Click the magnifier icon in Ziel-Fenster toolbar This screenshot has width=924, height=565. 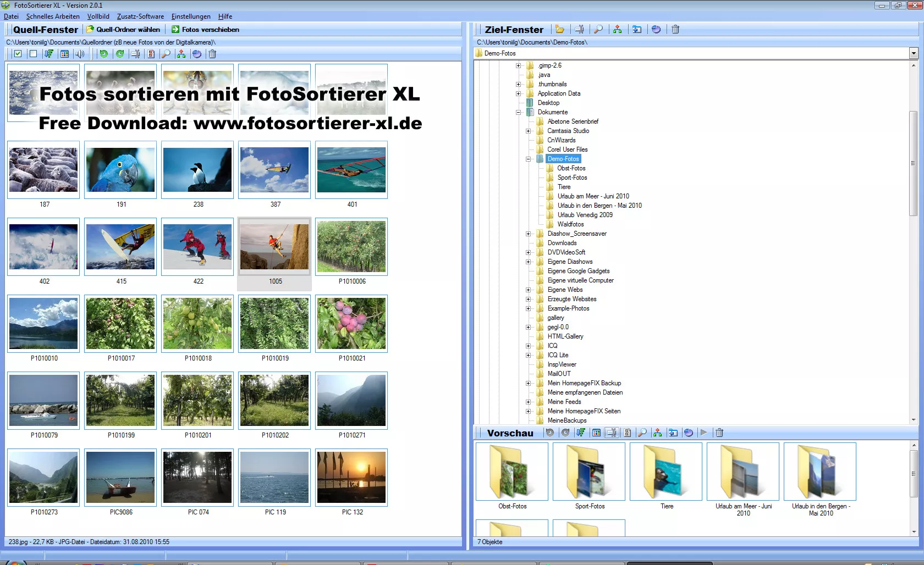point(598,30)
